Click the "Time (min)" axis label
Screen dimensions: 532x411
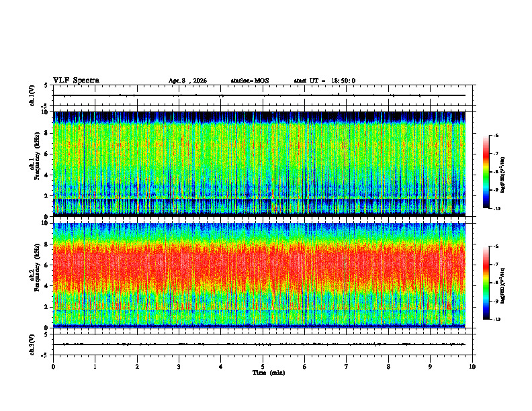(269, 373)
